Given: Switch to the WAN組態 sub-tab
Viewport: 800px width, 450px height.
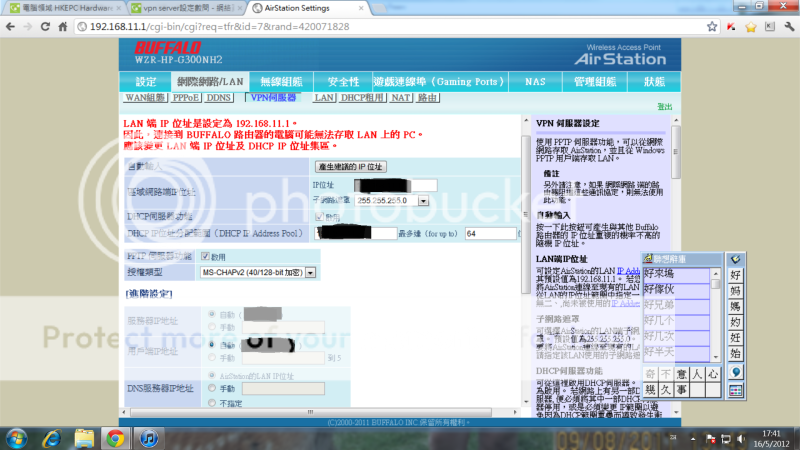Looking at the screenshot, I should click(x=145, y=97).
